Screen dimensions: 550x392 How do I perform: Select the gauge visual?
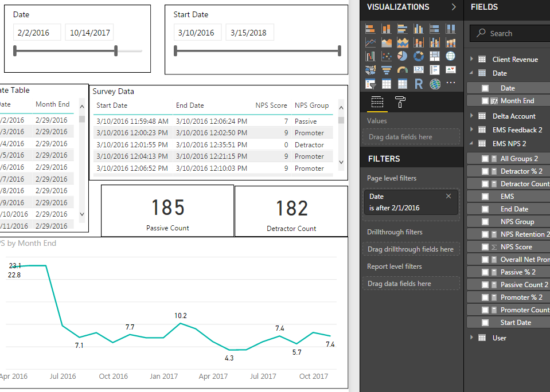click(x=403, y=70)
